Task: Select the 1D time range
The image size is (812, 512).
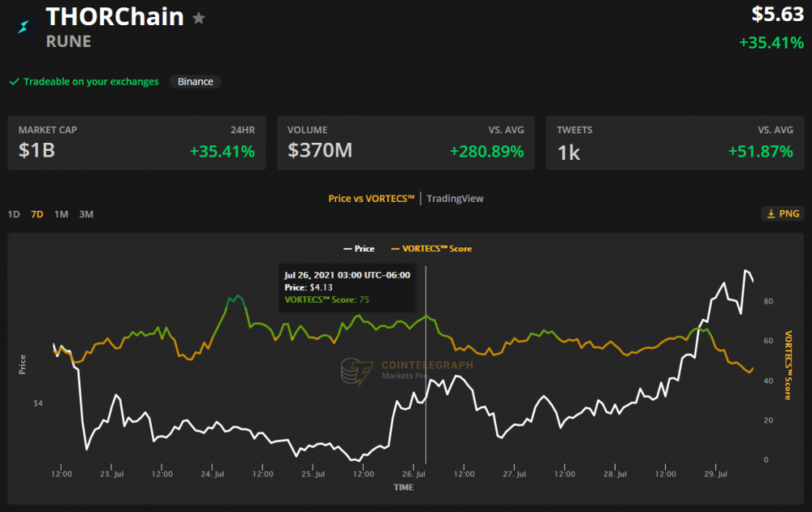Action: [x=14, y=214]
